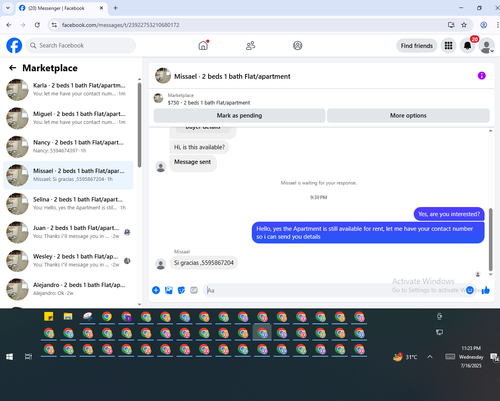Choose a sticker from composer
Screen dimensions: 500x401
[181, 290]
